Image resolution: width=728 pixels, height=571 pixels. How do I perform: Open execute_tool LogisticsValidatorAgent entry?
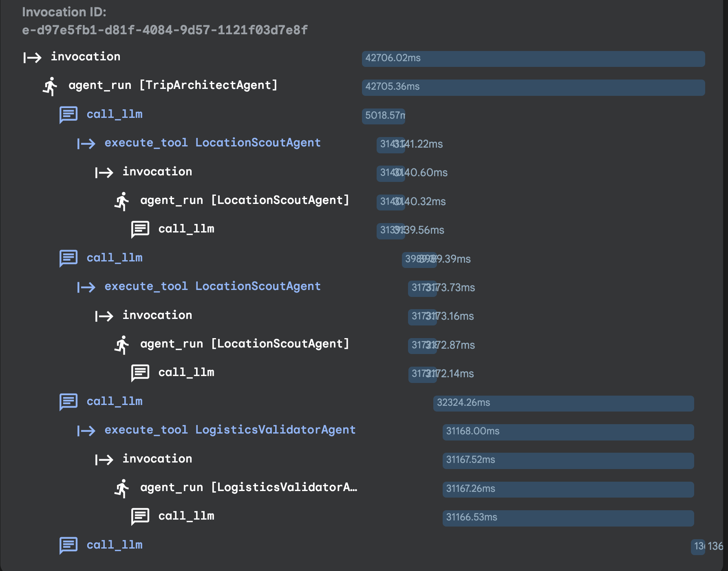[x=230, y=429]
